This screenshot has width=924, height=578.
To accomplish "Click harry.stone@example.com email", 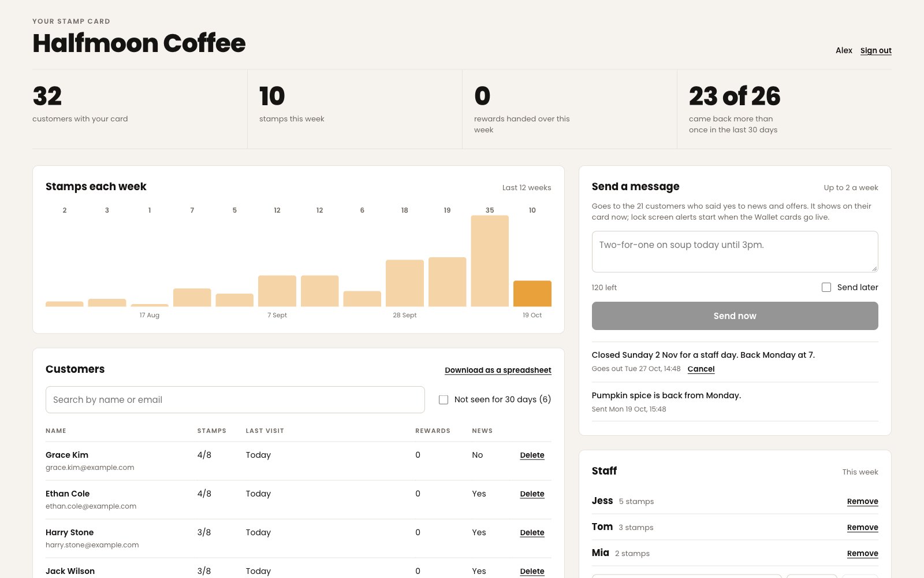I will [x=92, y=545].
